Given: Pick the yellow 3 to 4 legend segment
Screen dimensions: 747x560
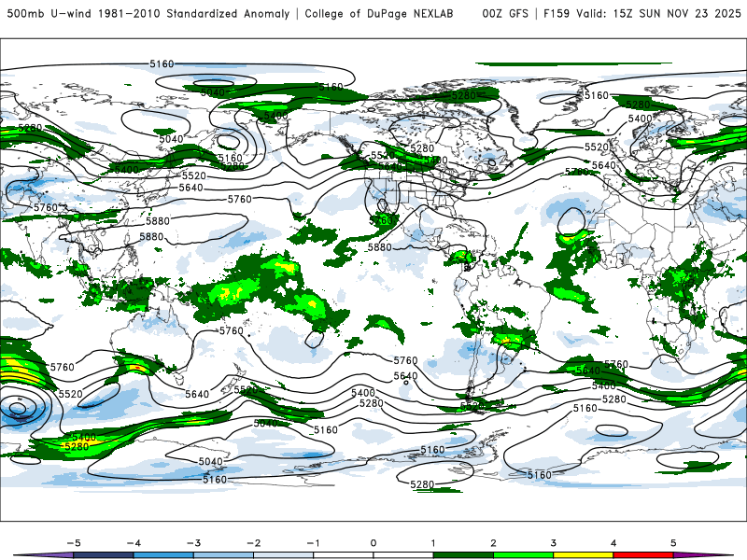Looking at the screenshot, I should click(584, 555).
